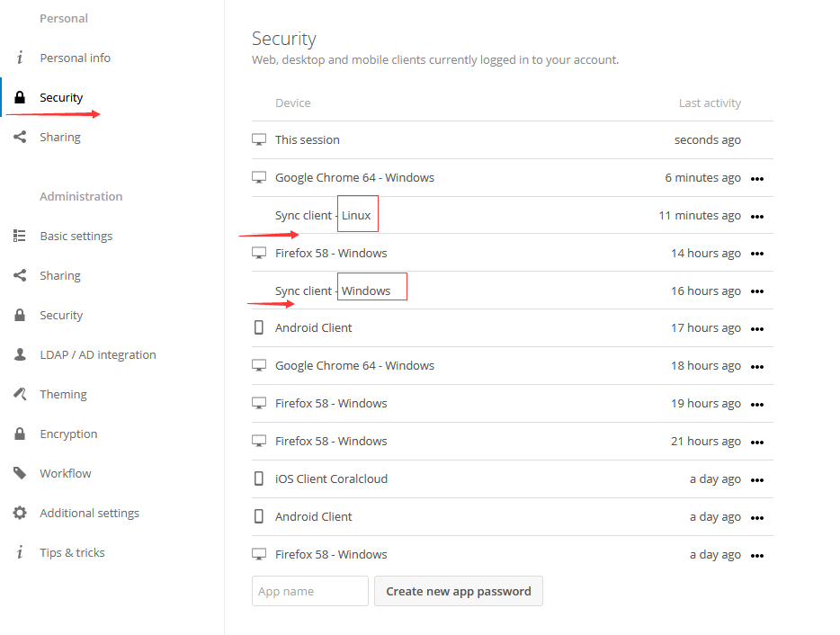Open Basic settings via its list icon
Viewport: 840px width, 635px height.
19,236
